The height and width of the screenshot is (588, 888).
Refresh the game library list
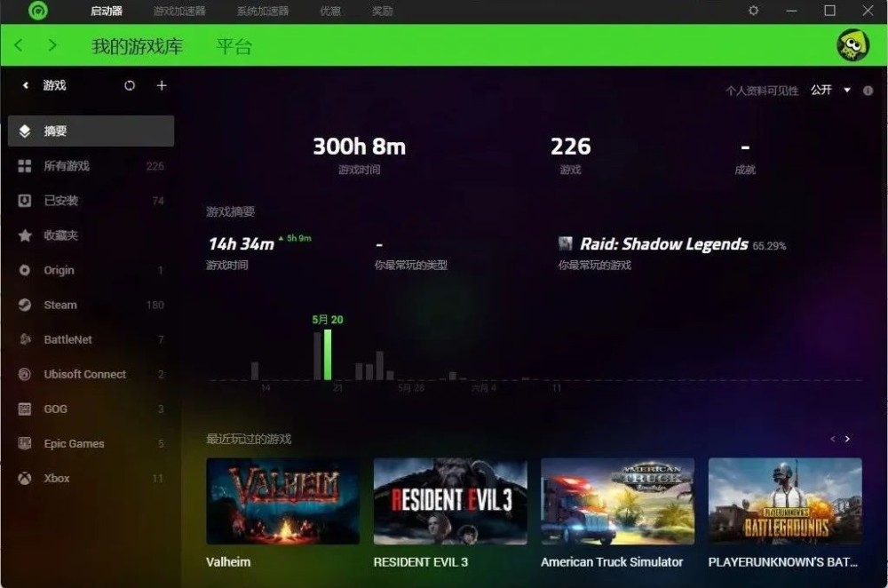click(x=130, y=85)
